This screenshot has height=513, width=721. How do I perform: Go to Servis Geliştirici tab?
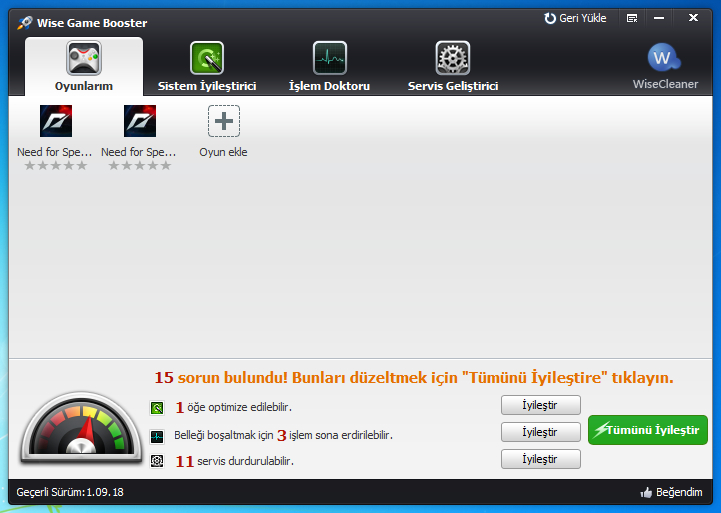(453, 66)
